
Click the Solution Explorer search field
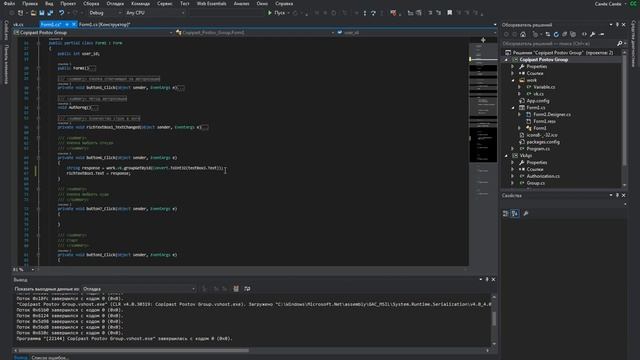(x=558, y=44)
